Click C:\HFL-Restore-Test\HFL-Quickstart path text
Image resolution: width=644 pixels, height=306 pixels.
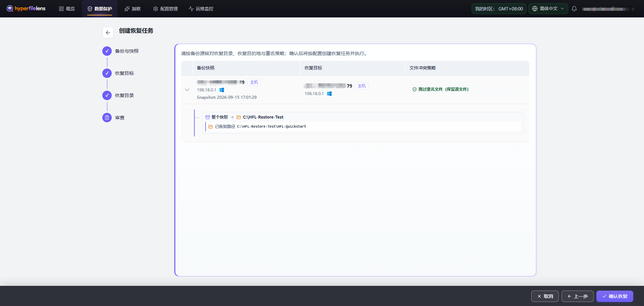[271, 127]
